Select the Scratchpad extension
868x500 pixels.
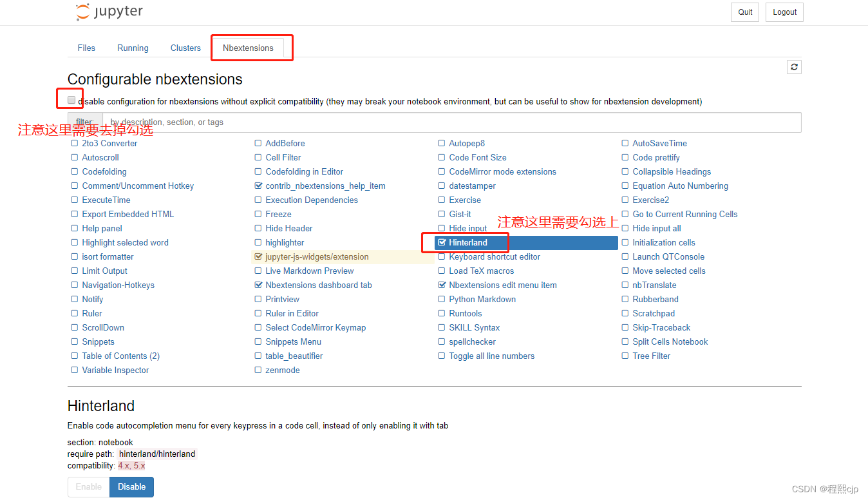point(654,313)
